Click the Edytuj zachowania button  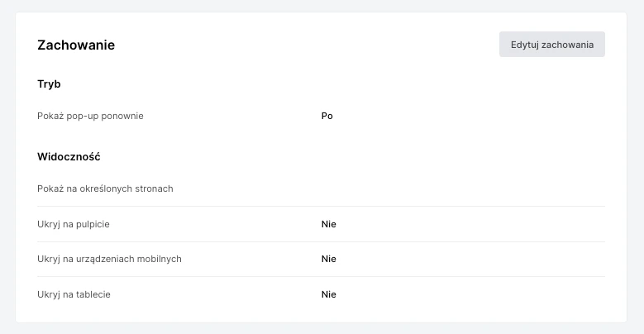(551, 45)
